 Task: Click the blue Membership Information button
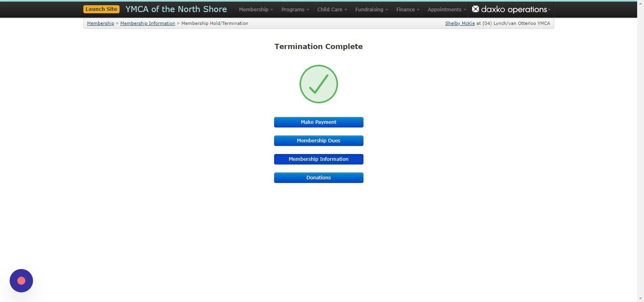319,159
